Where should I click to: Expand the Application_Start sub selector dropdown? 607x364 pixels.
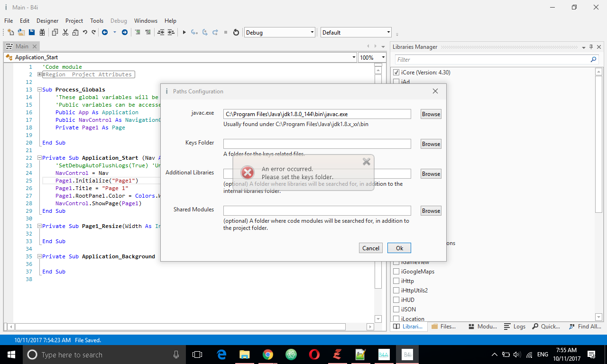354,57
